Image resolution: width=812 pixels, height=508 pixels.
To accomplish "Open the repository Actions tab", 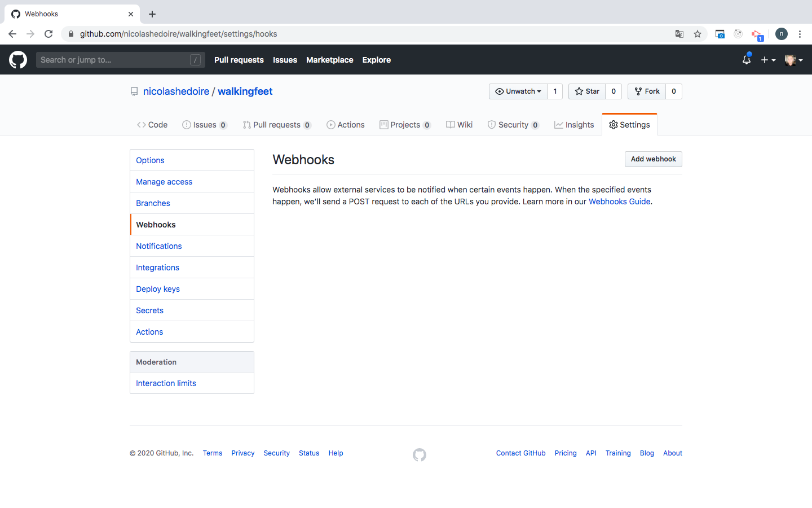I will (346, 125).
